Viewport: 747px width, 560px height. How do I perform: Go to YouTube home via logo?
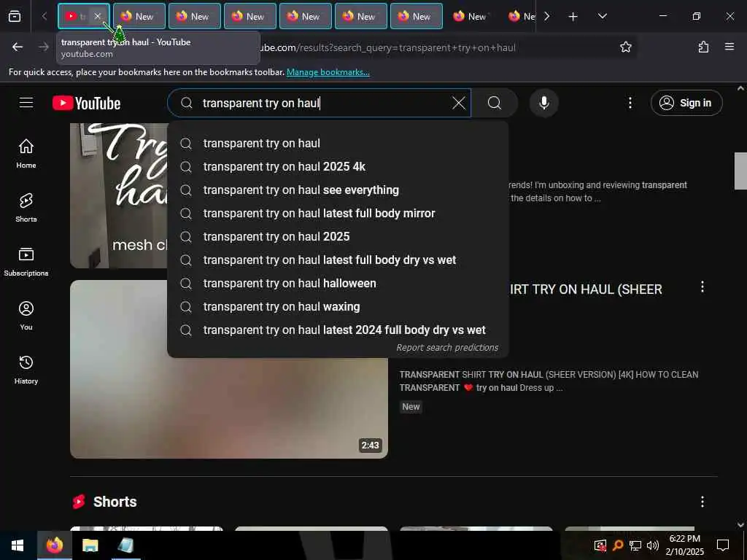pos(86,103)
